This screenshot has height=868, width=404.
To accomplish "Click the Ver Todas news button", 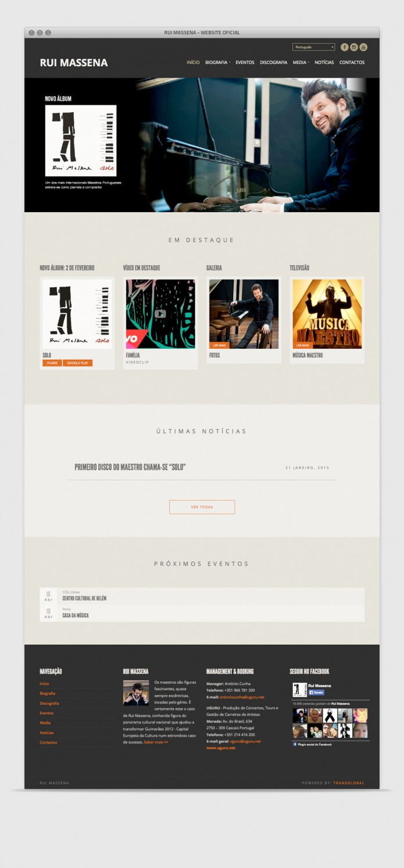I will pyautogui.click(x=202, y=507).
